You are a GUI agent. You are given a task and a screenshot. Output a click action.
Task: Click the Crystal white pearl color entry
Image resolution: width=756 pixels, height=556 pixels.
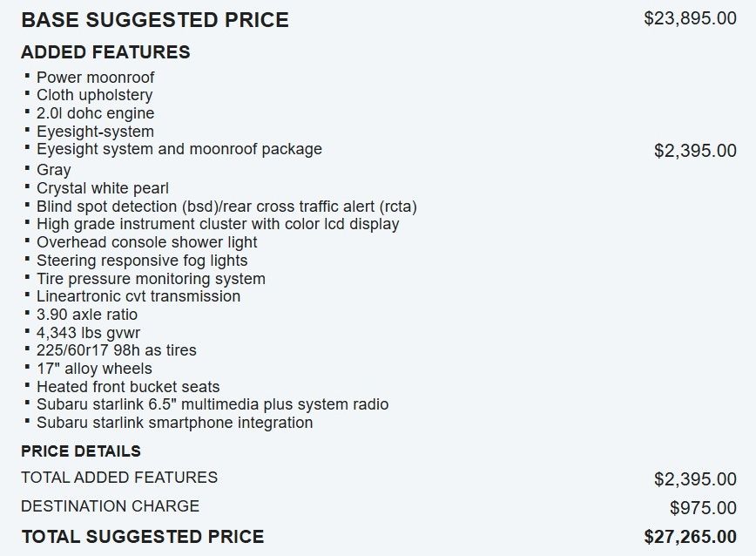(x=103, y=188)
